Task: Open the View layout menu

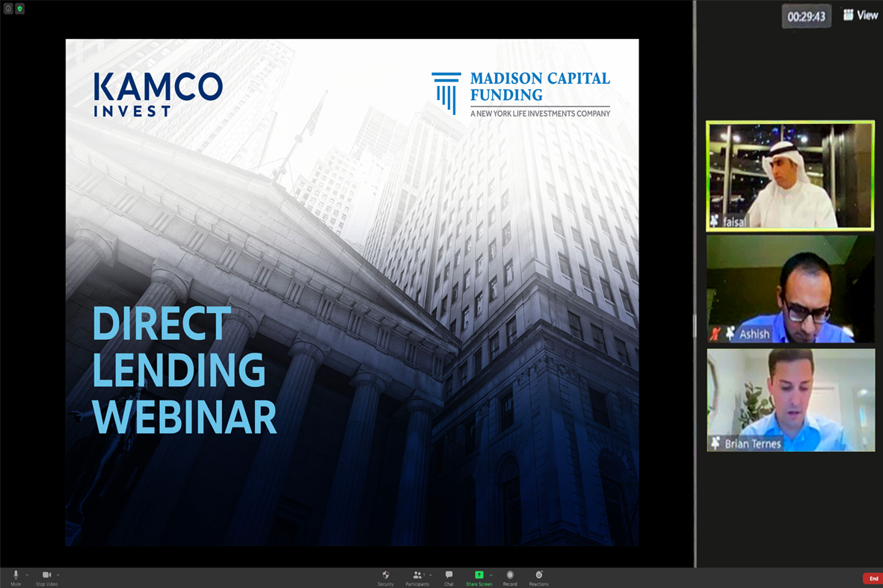Action: click(x=861, y=15)
